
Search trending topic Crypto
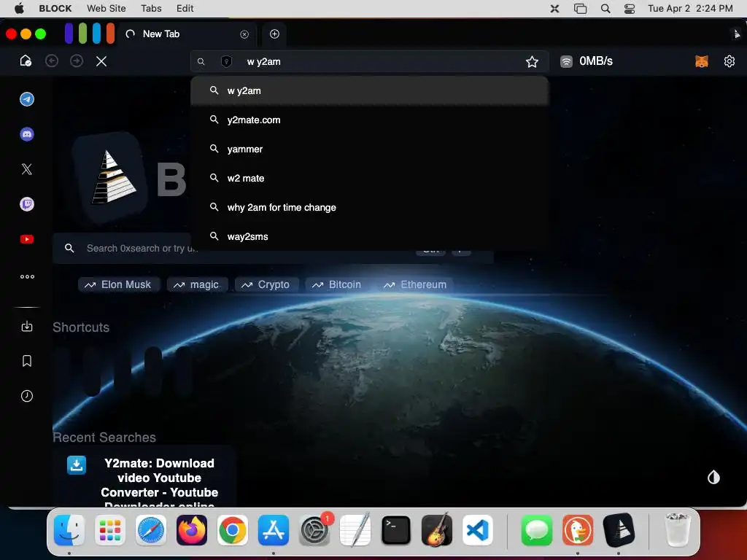[267, 284]
